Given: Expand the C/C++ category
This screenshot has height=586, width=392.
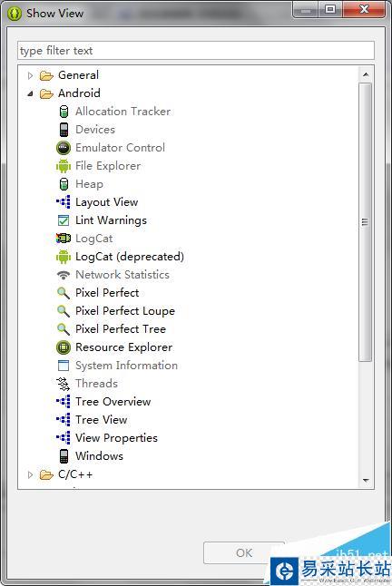Looking at the screenshot, I should coord(30,474).
